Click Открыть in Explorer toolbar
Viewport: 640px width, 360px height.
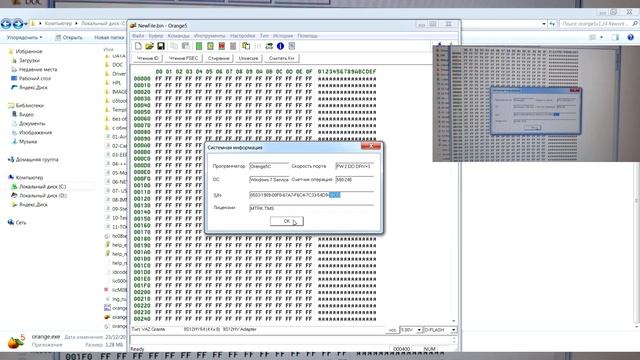tap(69, 38)
